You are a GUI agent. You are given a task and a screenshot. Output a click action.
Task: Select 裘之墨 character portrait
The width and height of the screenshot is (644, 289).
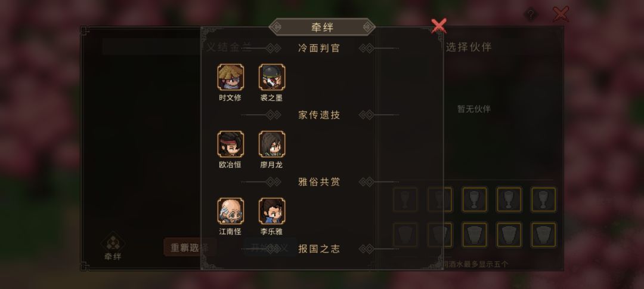272,77
